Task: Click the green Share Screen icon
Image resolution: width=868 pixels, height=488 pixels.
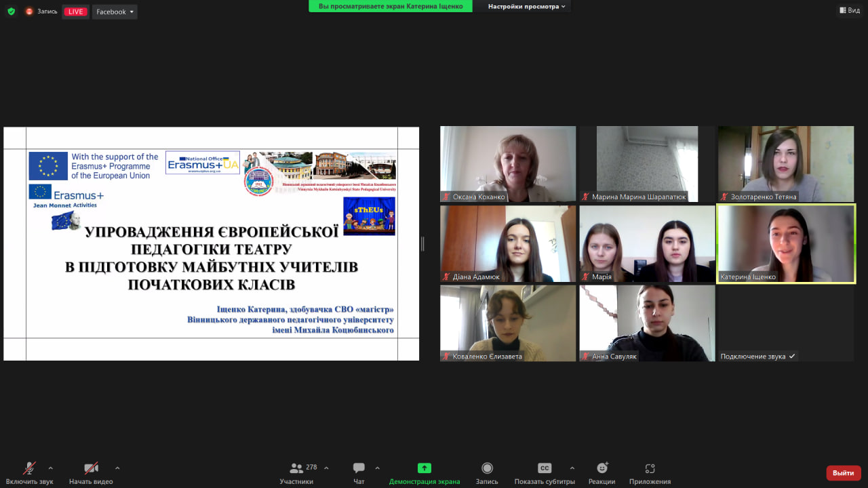Action: point(424,468)
